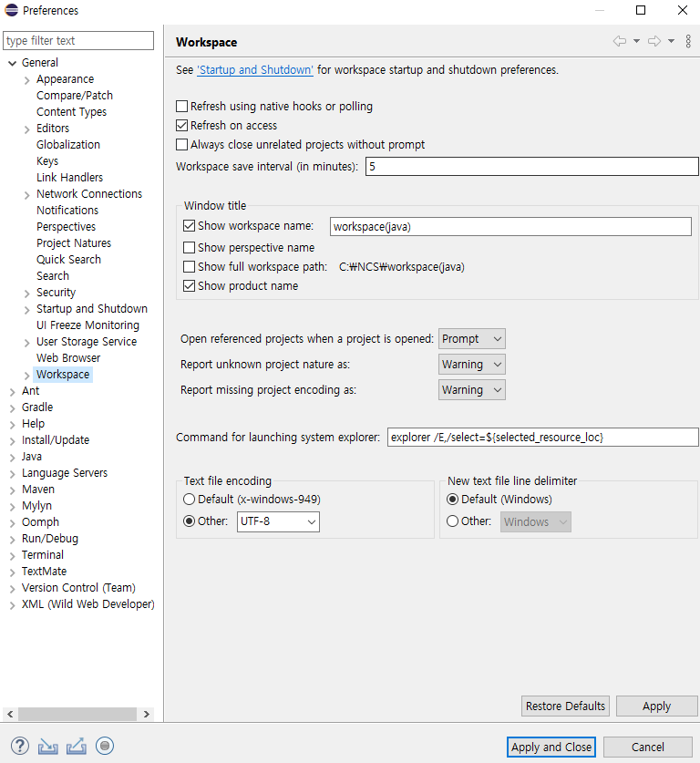This screenshot has height=763, width=700.
Task: Select Other line delimiter radio
Action: (452, 521)
